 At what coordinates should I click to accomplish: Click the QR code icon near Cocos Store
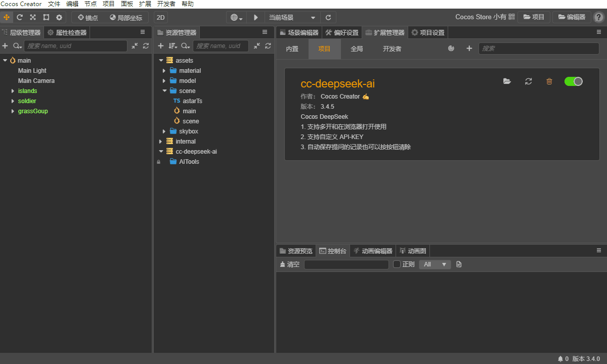(x=511, y=17)
